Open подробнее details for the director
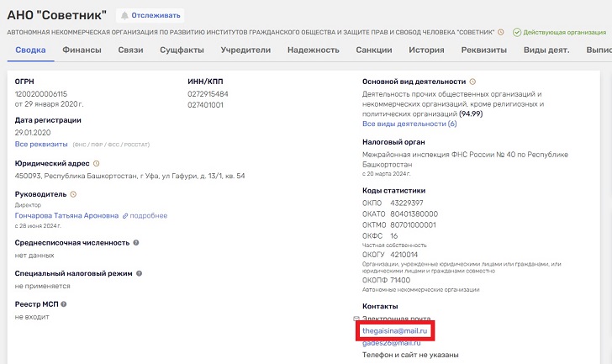Viewport: 612px width, 364px height. pyautogui.click(x=145, y=215)
